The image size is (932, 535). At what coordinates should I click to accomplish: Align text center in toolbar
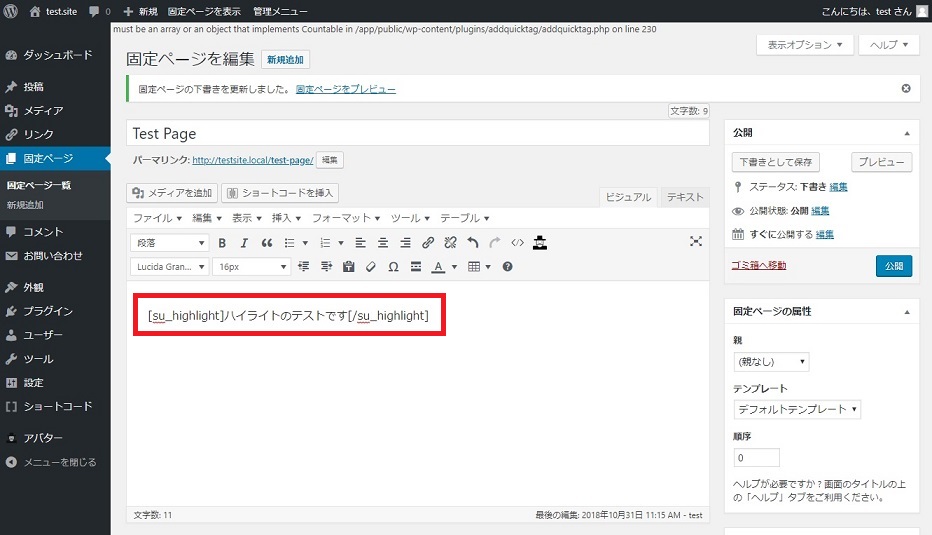(x=383, y=243)
